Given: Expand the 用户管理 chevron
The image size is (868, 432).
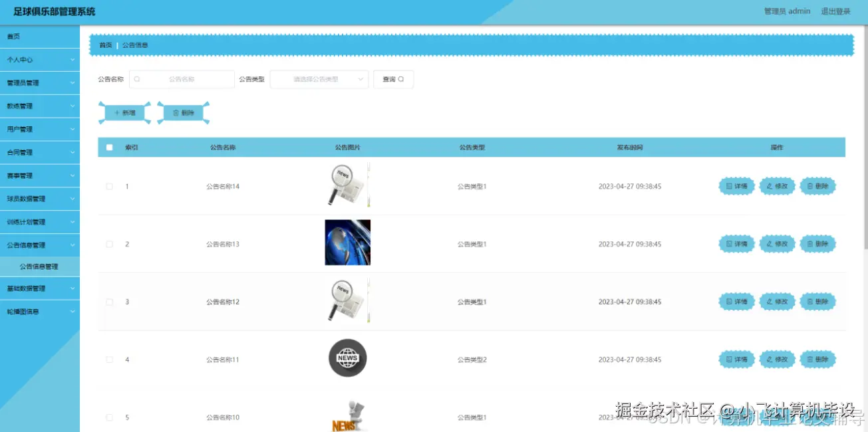Looking at the screenshot, I should (72, 130).
